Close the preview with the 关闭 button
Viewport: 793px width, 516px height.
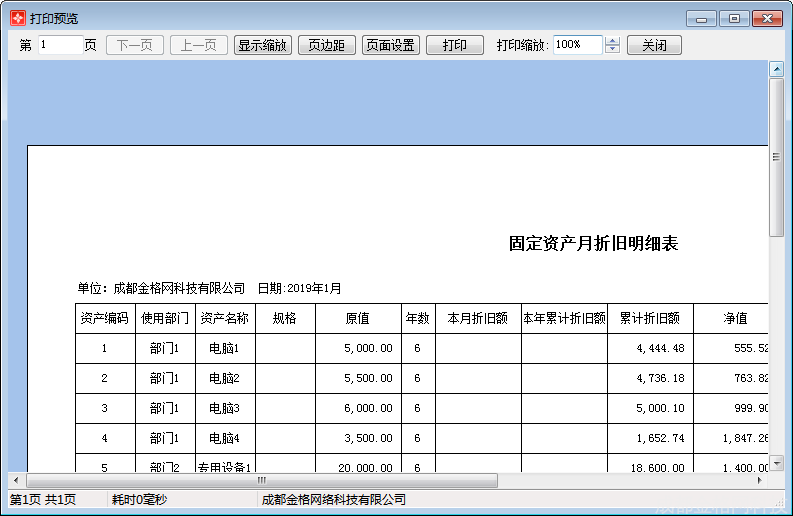click(654, 45)
